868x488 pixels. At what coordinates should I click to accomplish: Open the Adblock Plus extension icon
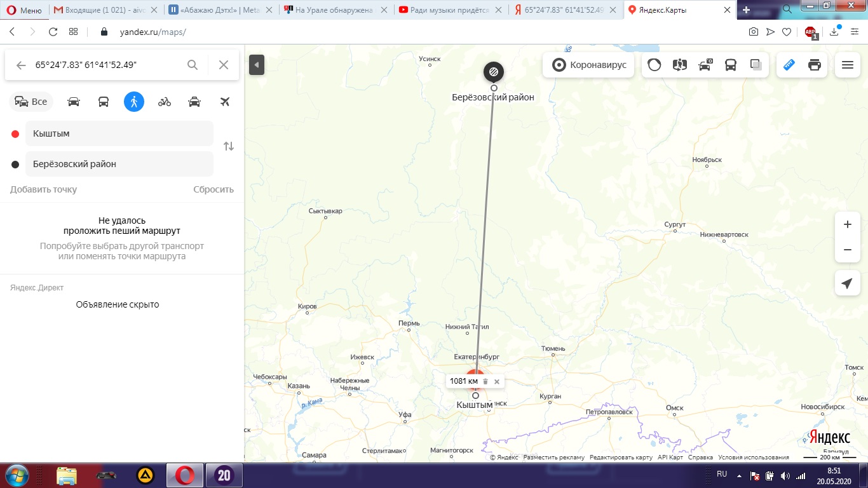(811, 32)
